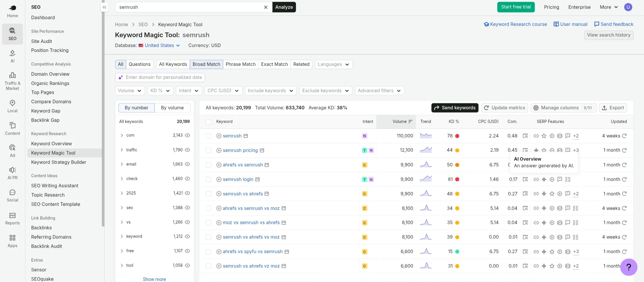Viewport: 644px width, 282px height.
Task: Refresh metrics icon for semrush vs ahrefs row
Action: (625, 194)
